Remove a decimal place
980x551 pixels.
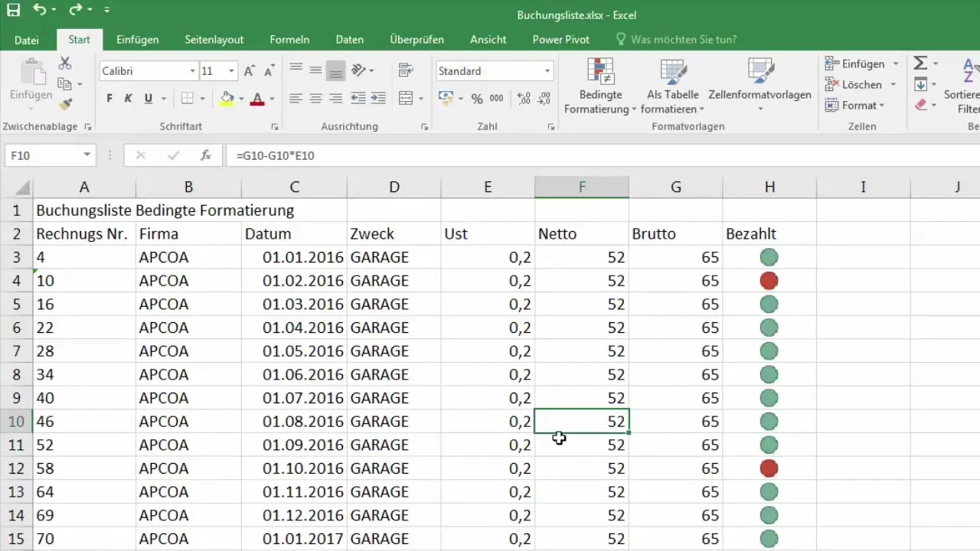(x=544, y=98)
